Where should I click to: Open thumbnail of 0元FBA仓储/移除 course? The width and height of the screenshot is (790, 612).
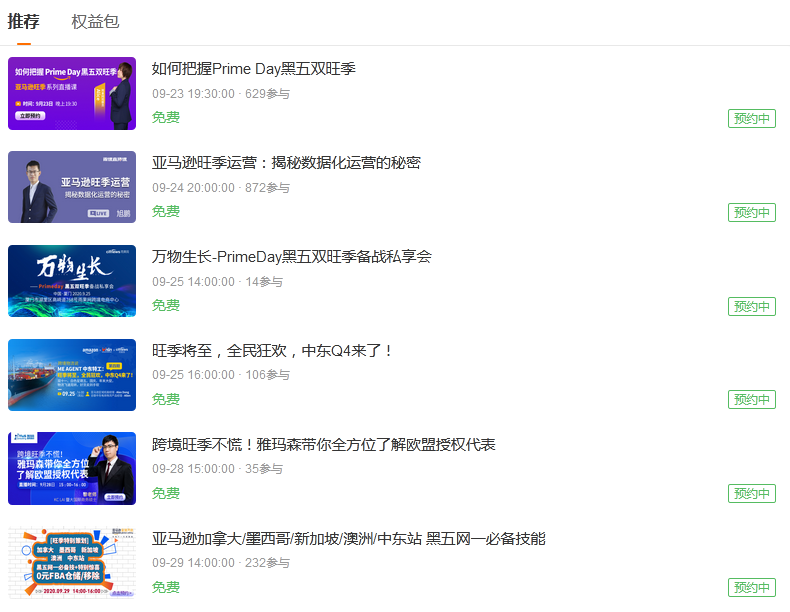(x=72, y=562)
